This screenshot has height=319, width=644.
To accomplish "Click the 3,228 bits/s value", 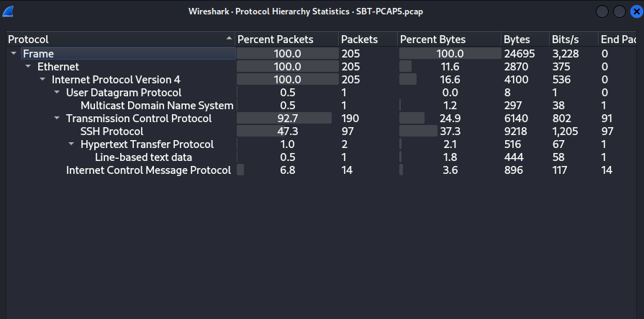I will click(565, 53).
